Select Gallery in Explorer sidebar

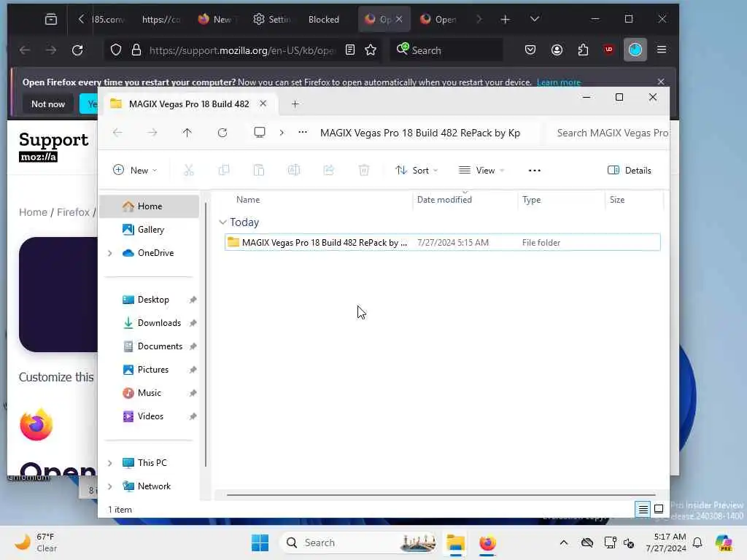click(x=152, y=230)
